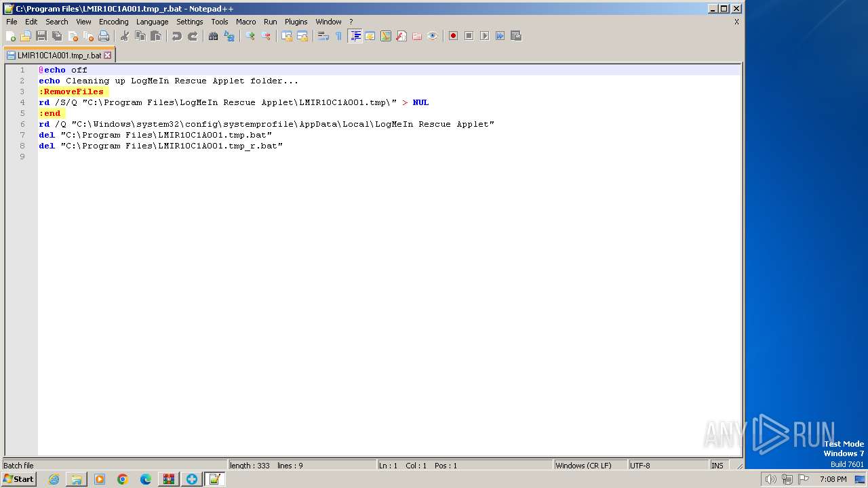
Task: Open the Tools menu
Action: 220,22
